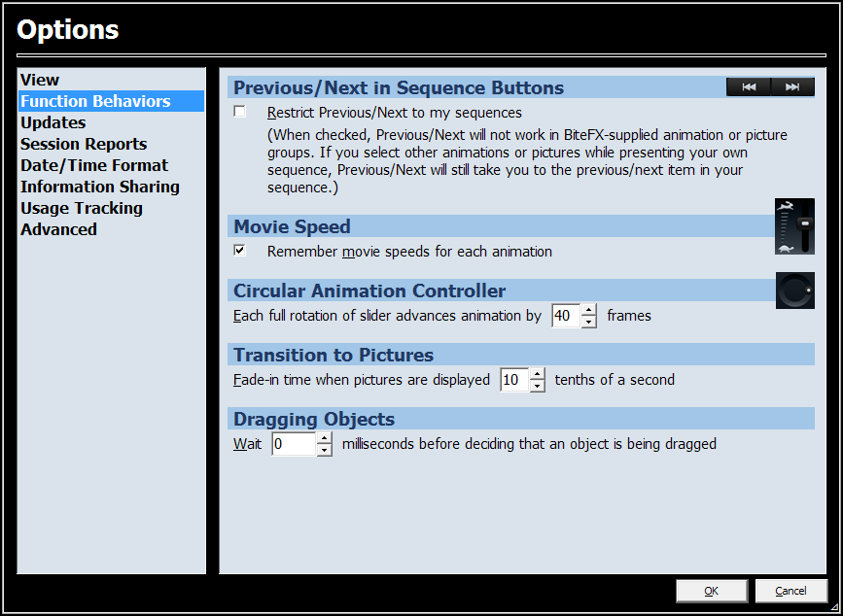Decrease the picture fade-in time
This screenshot has height=616, width=843.
pos(538,386)
